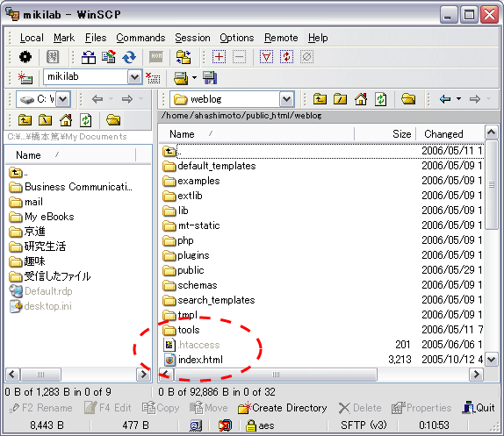Click the Create Directory button
The width and height of the screenshot is (504, 436).
(282, 408)
